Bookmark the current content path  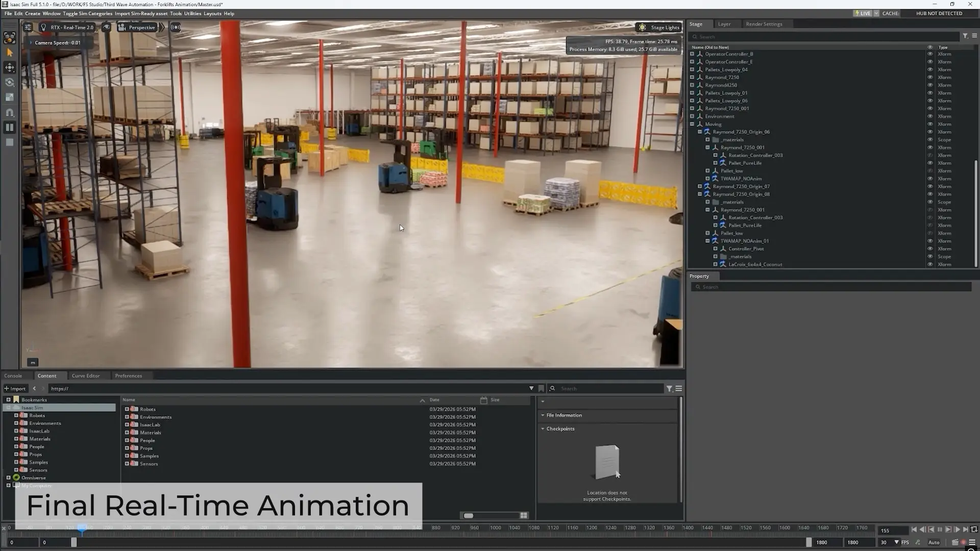point(541,389)
